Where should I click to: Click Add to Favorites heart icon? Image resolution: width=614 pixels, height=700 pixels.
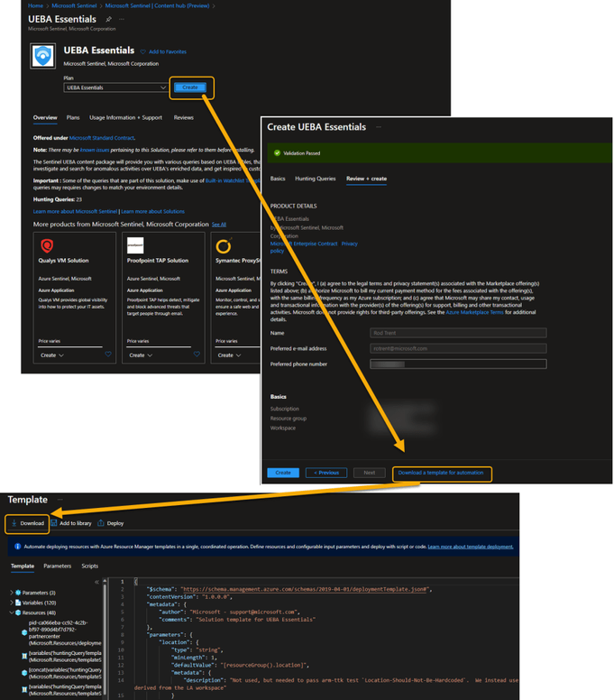[142, 51]
